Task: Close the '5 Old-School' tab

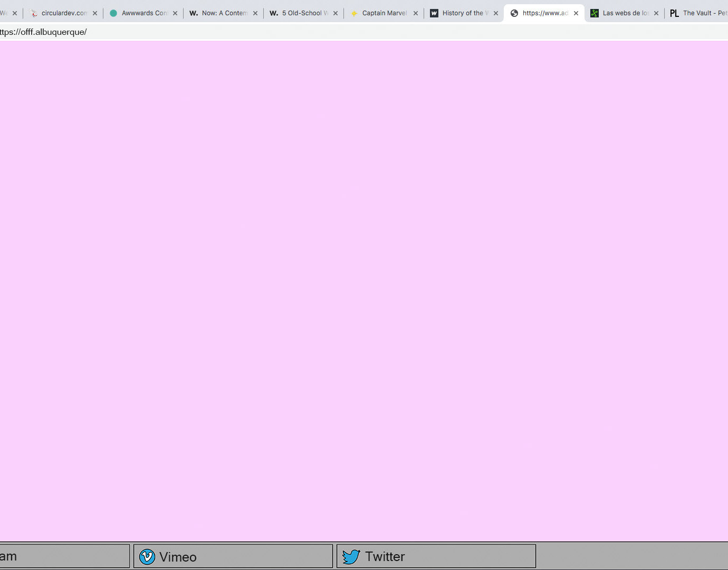Action: [x=336, y=13]
